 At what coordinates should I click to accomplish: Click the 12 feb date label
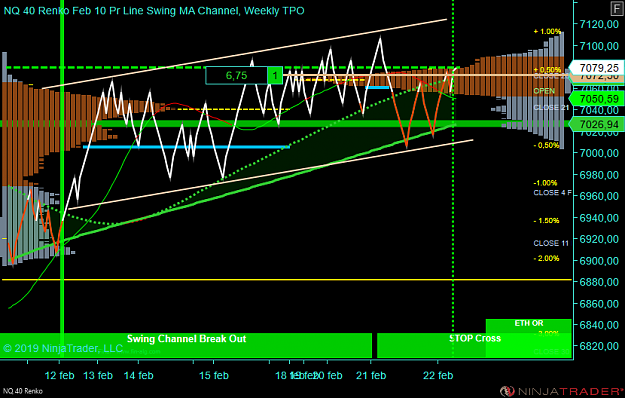pyautogui.click(x=59, y=375)
